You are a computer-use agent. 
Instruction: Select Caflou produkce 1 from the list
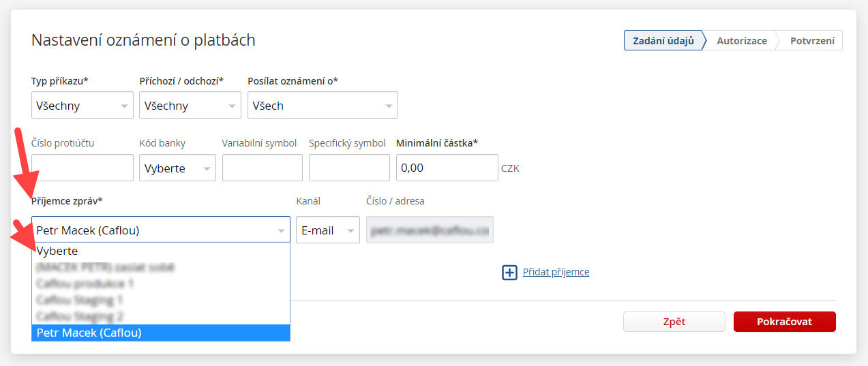tap(160, 284)
